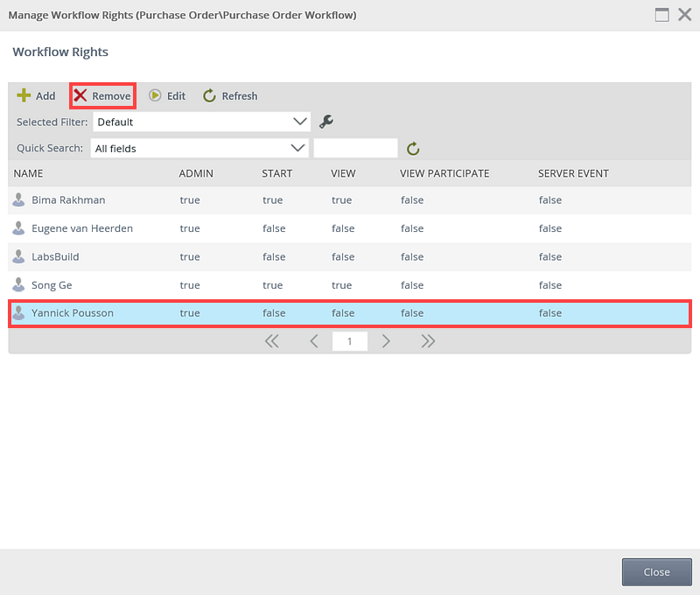This screenshot has height=595, width=700.
Task: Click the user icon beside Bima Rakhman
Action: [18, 199]
